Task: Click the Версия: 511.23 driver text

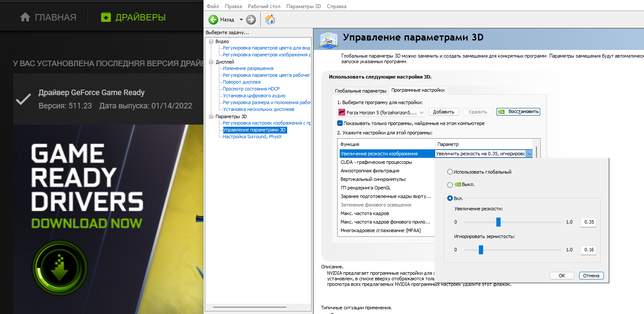Action: (65, 106)
